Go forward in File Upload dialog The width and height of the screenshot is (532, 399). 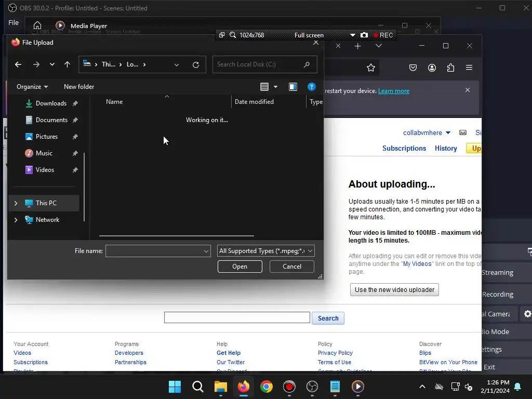pos(36,64)
